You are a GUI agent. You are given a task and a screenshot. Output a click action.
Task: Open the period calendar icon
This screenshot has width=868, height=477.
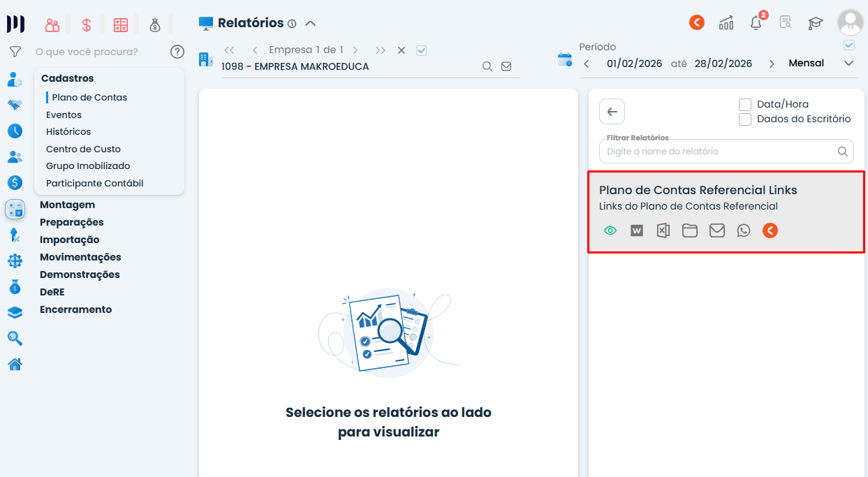coord(565,59)
